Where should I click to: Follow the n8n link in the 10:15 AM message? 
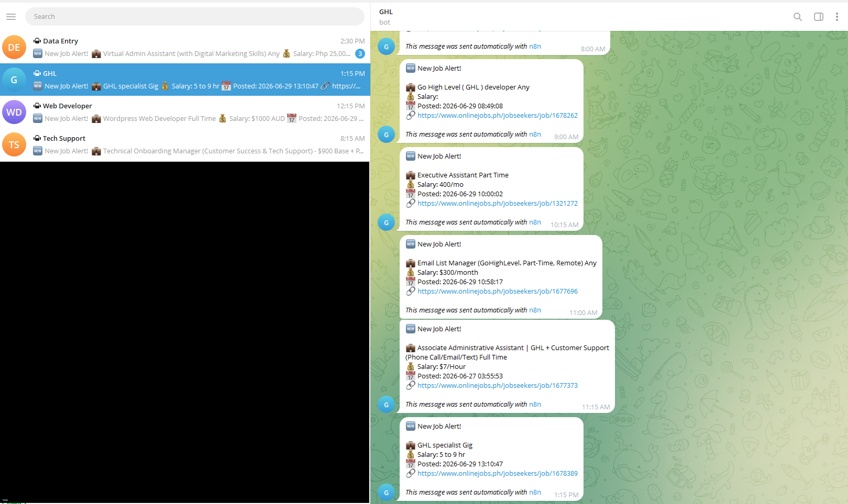click(535, 222)
